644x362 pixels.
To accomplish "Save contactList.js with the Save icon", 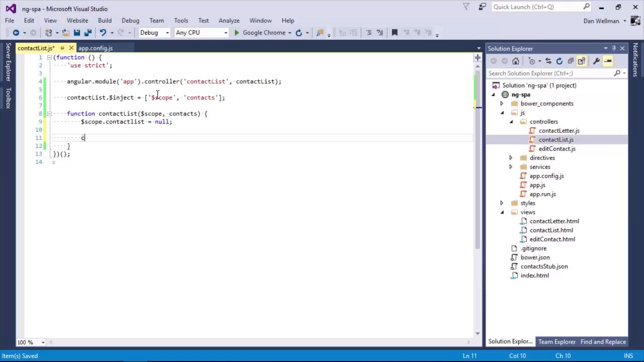I will [77, 33].
